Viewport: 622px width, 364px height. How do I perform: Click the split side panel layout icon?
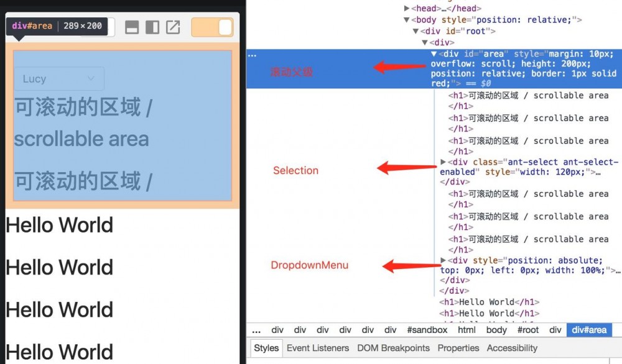[152, 27]
